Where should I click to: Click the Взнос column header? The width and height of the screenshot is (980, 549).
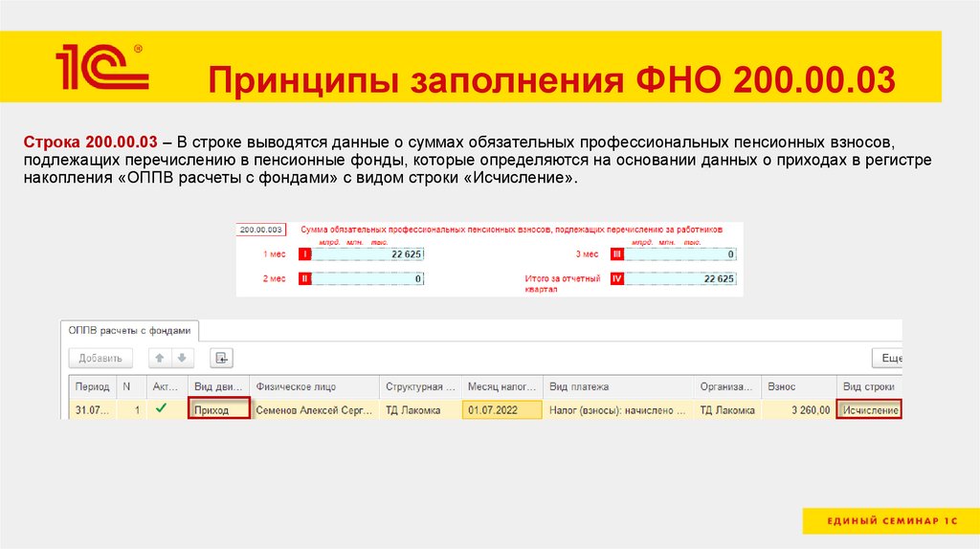point(799,386)
